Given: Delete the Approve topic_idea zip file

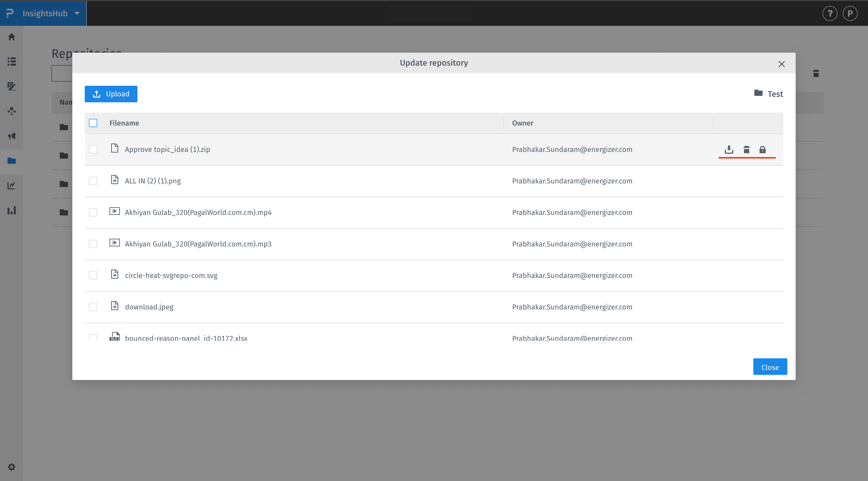Looking at the screenshot, I should tap(746, 150).
